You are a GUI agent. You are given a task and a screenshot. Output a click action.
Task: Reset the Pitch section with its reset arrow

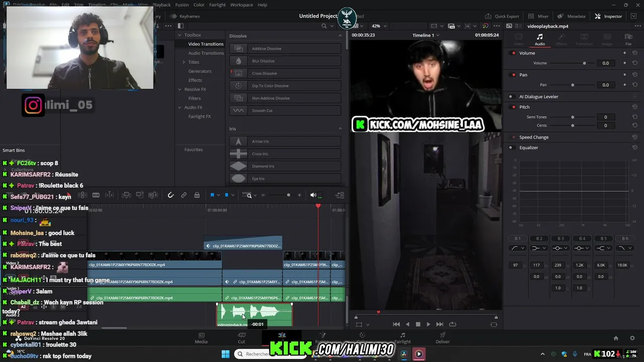[635, 107]
